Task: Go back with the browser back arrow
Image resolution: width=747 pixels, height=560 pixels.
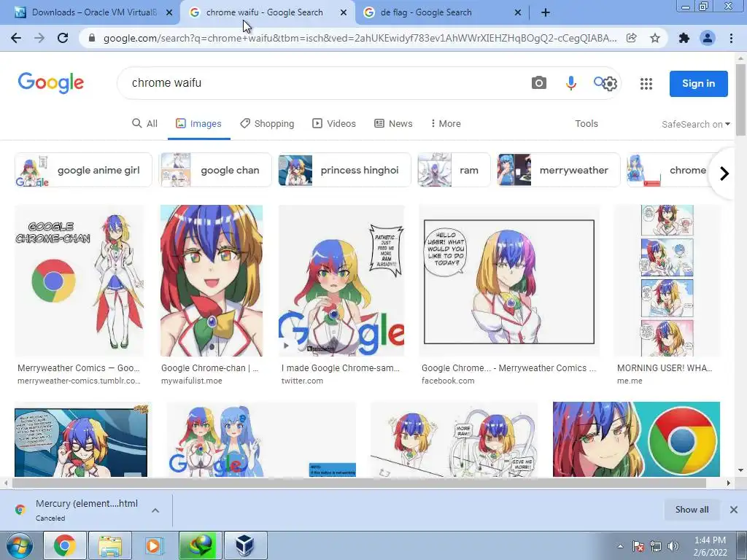Action: 16,38
